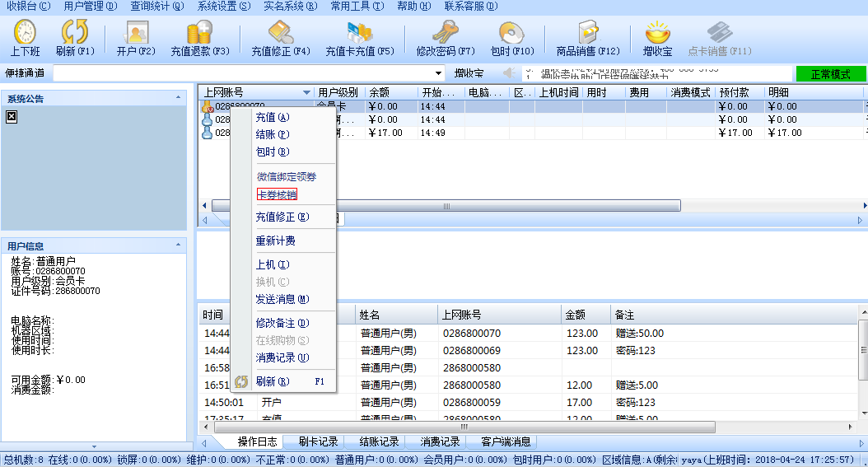
Task: Click the user icon in the ¥17.00 row
Action: (207, 133)
